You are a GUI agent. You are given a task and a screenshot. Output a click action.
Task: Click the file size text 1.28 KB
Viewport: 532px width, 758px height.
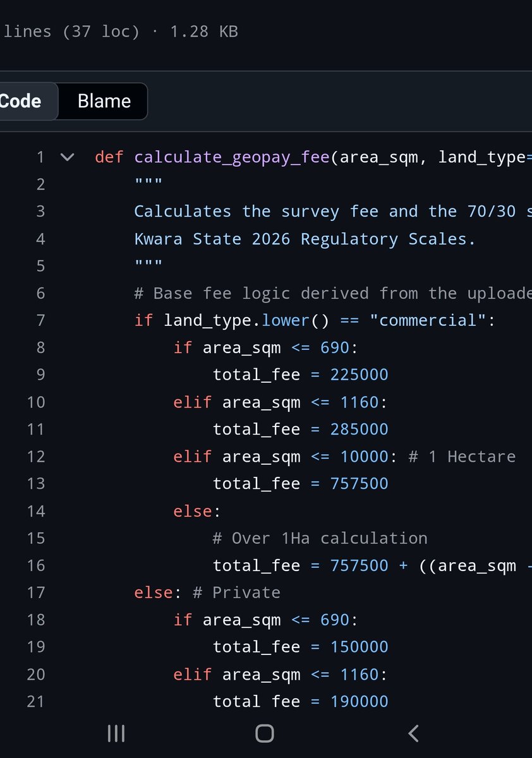pyautogui.click(x=204, y=31)
